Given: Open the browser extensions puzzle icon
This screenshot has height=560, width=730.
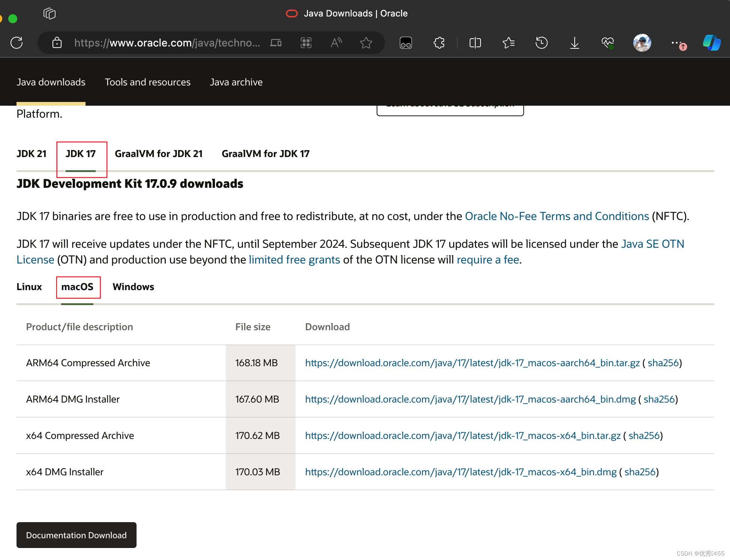Looking at the screenshot, I should (x=439, y=43).
